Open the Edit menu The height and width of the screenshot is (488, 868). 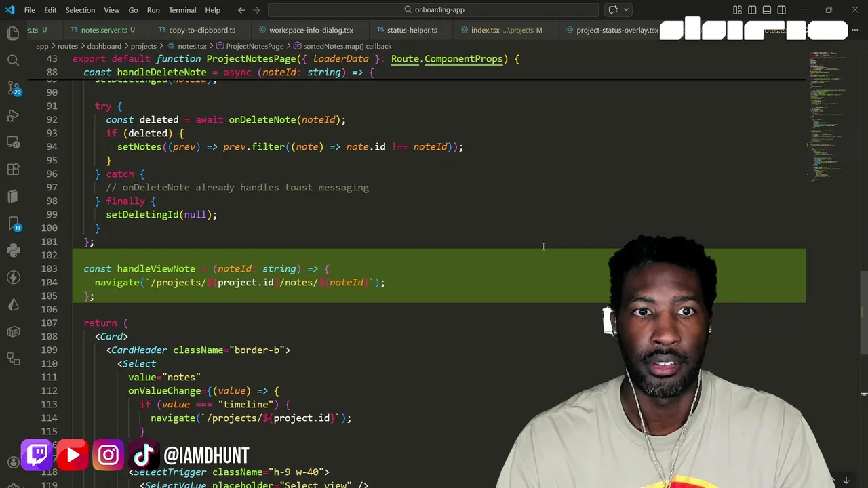50,10
